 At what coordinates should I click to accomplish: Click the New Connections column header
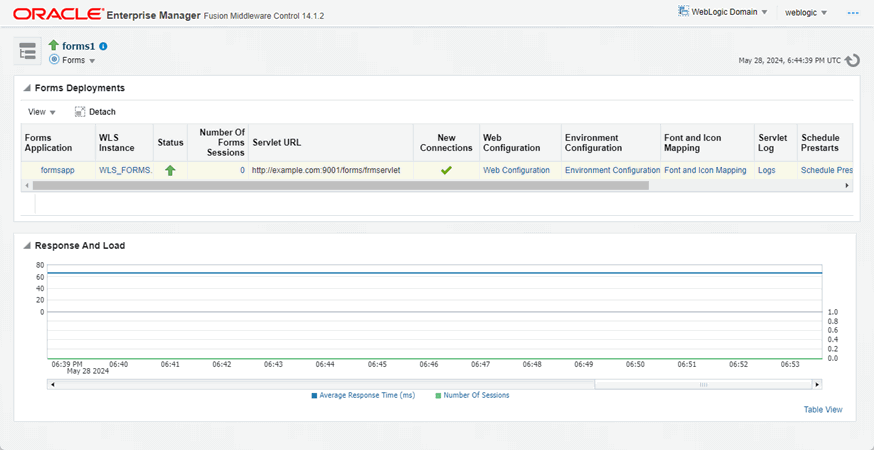click(446, 143)
